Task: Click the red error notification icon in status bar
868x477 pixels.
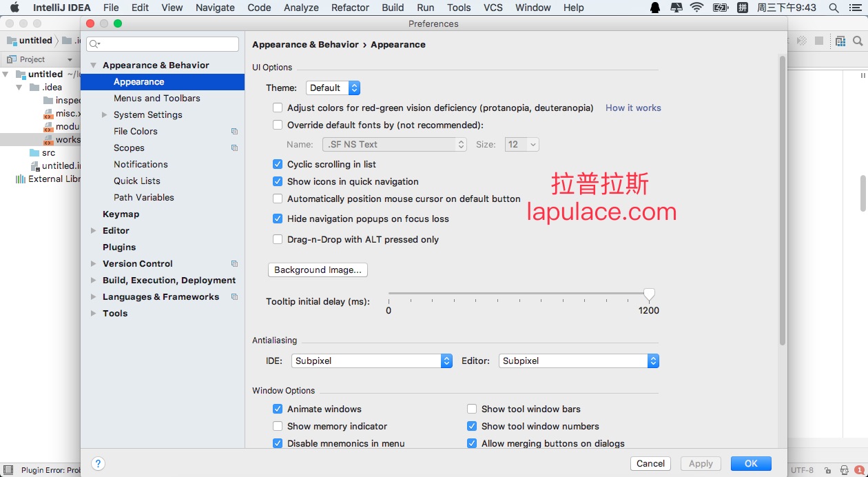Action: 859,470
